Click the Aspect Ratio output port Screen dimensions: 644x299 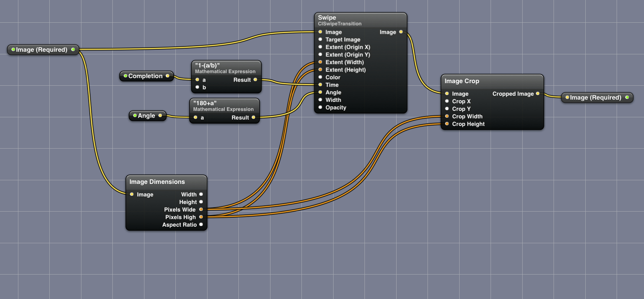pyautogui.click(x=201, y=225)
